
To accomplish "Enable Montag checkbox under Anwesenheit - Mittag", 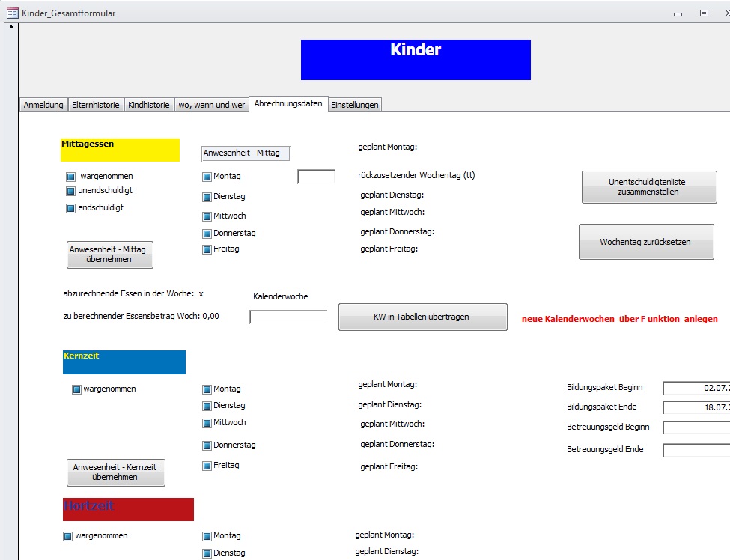I will point(207,177).
